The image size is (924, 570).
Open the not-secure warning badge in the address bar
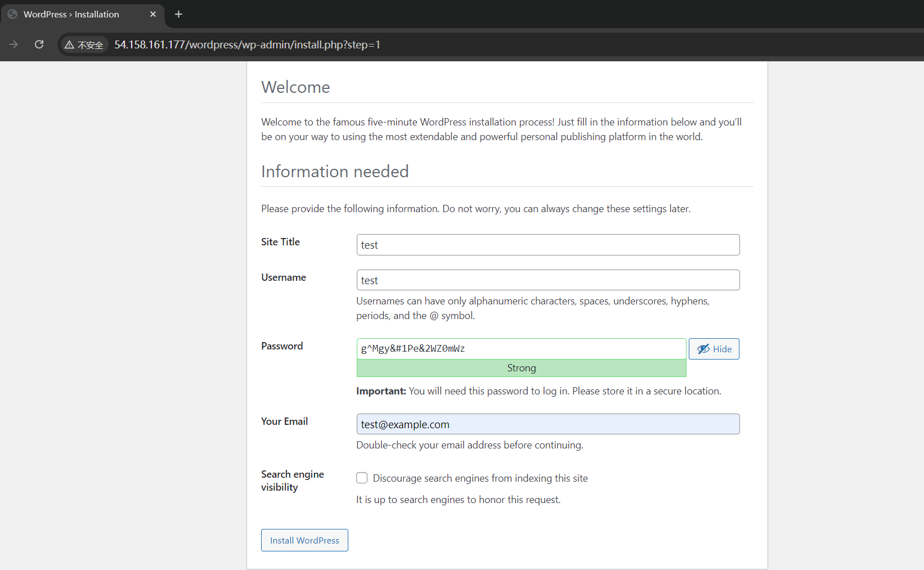pos(84,45)
